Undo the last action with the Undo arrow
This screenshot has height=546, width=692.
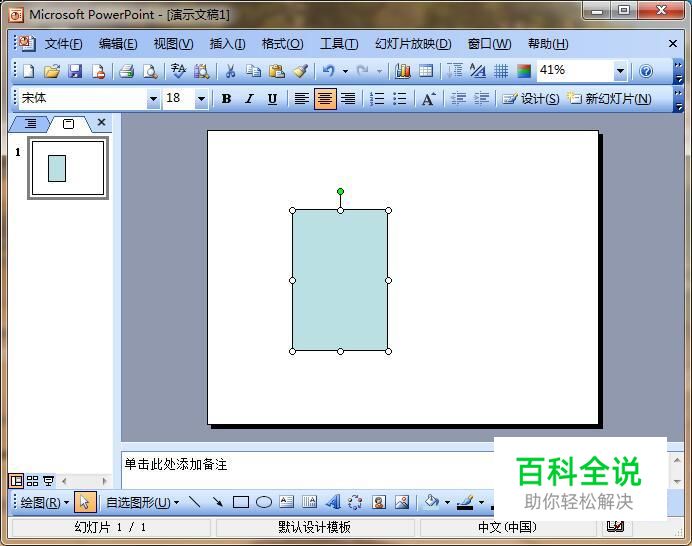click(328, 71)
